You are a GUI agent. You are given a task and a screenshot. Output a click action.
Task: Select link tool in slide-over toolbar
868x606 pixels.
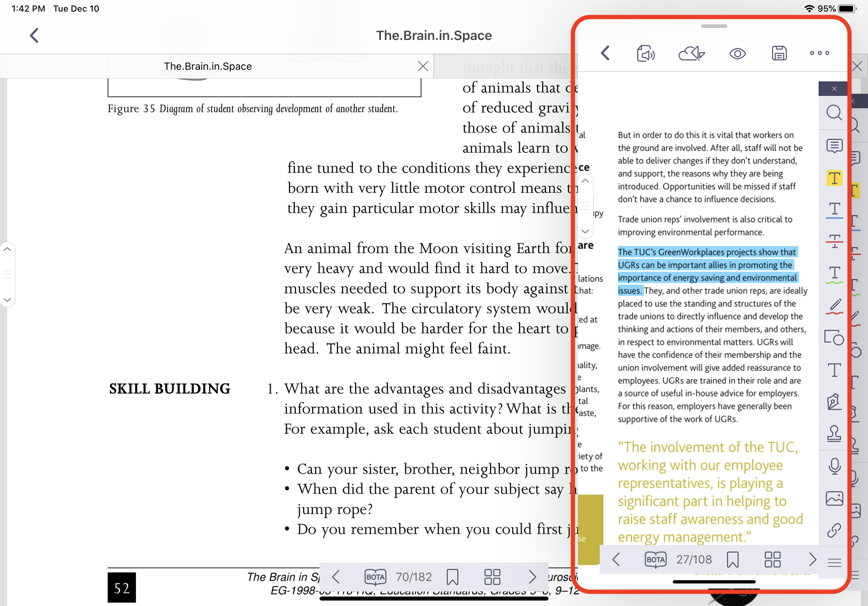[834, 530]
